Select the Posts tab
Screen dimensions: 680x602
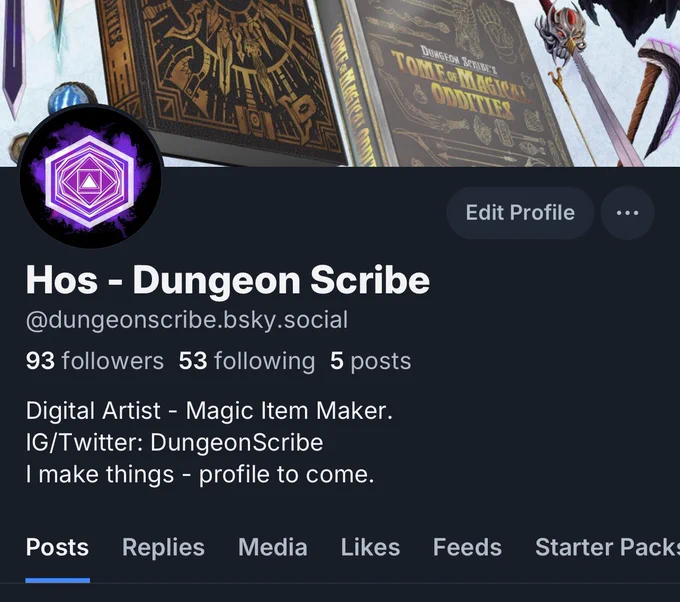coord(57,547)
